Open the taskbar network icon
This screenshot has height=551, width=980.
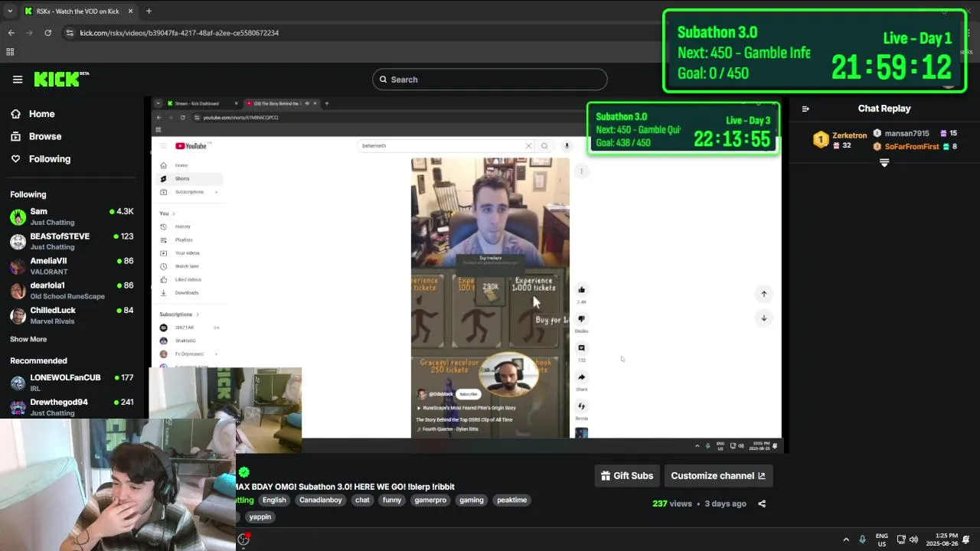[x=901, y=540]
